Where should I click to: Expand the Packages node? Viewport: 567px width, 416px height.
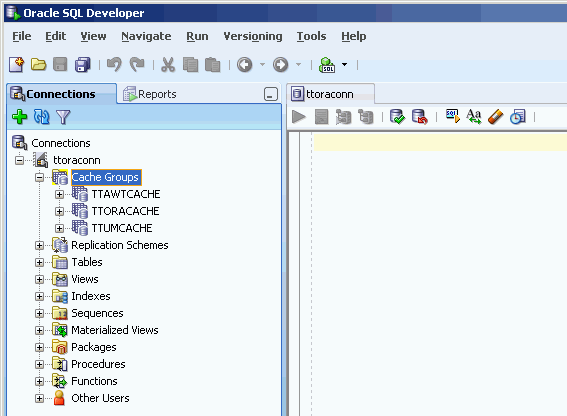(39, 347)
